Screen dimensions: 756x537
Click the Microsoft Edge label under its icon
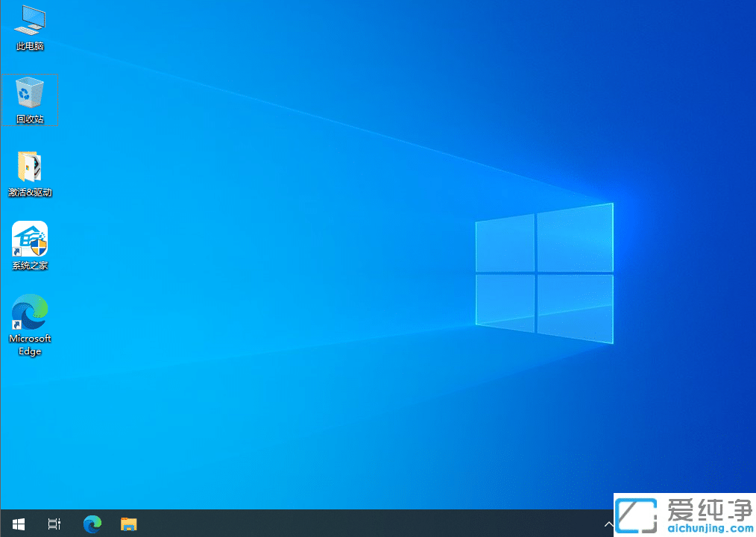tap(30, 345)
